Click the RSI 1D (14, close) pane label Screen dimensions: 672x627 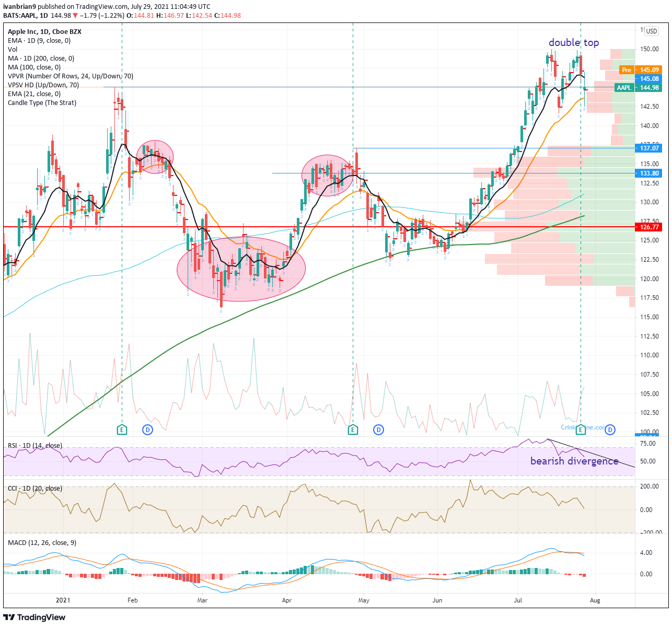tap(34, 446)
